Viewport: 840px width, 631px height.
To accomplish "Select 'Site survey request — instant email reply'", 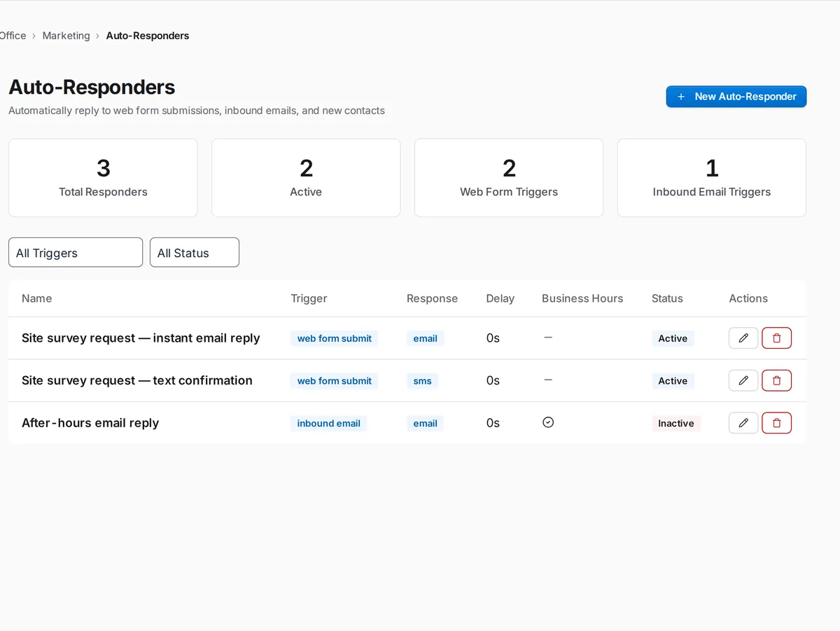I will point(141,338).
